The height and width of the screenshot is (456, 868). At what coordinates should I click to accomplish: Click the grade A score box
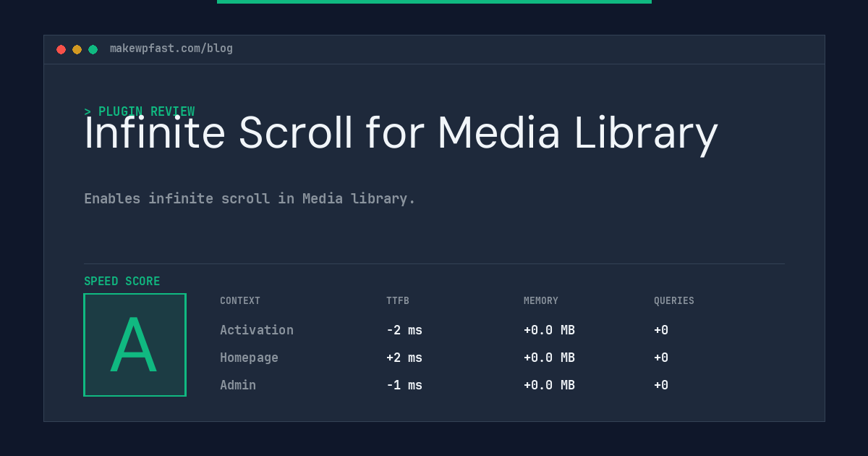point(135,345)
